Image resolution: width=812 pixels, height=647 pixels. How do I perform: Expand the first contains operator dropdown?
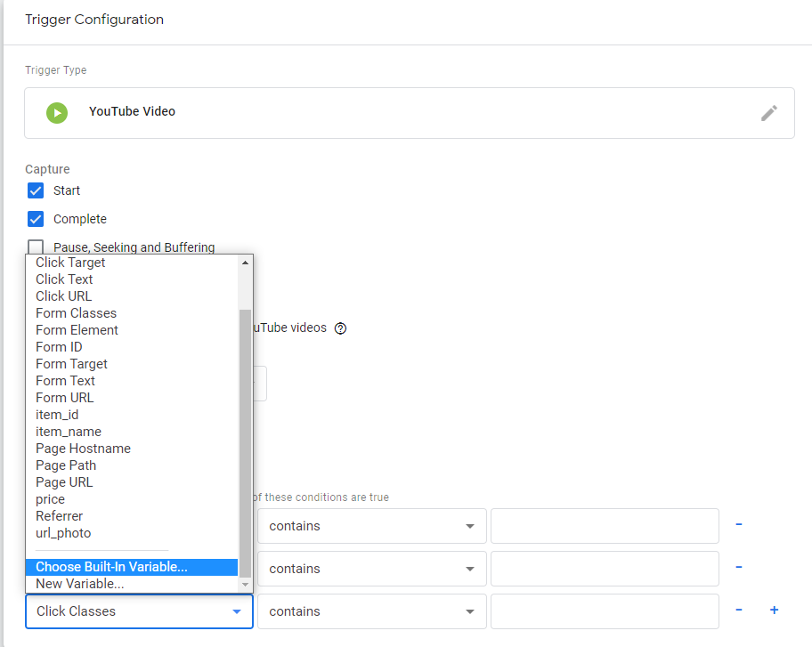372,526
